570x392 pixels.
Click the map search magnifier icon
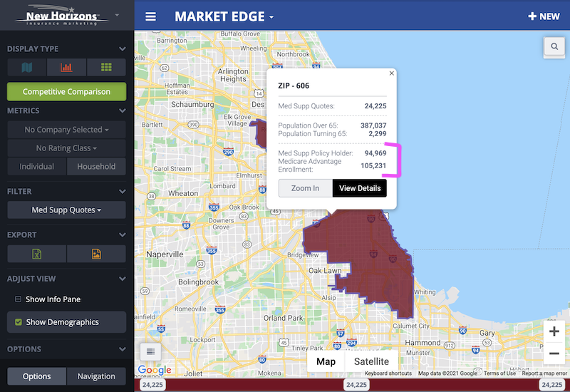(x=554, y=46)
